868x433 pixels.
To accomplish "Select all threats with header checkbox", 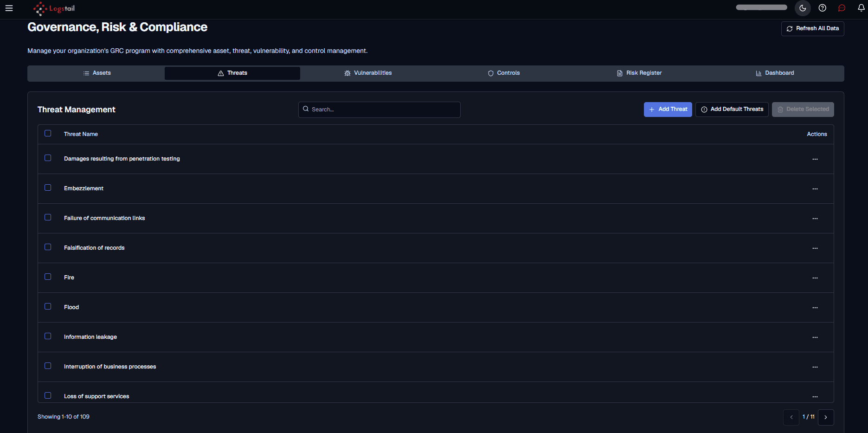I will click(x=48, y=133).
